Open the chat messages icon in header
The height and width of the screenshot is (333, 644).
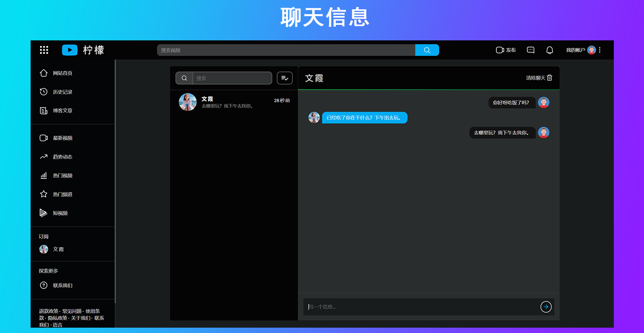tap(530, 50)
